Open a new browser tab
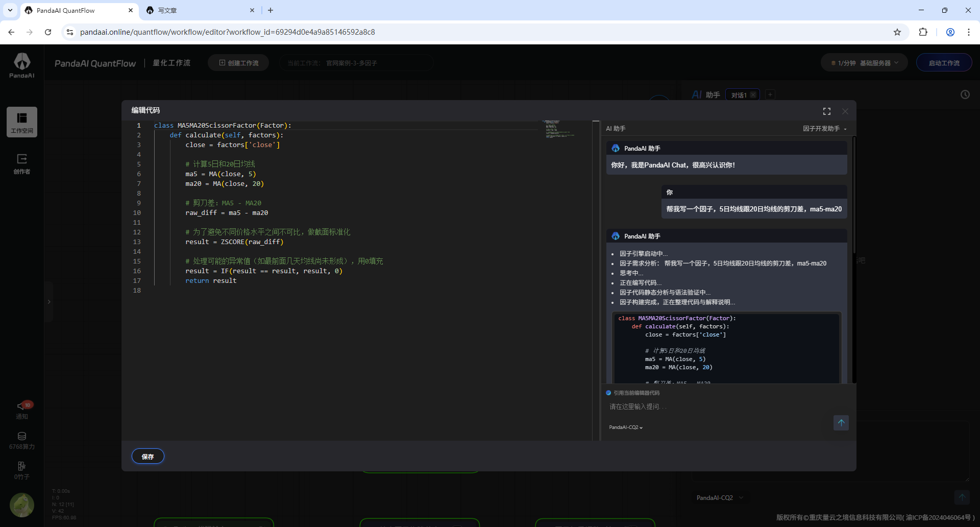980x527 pixels. tap(271, 10)
